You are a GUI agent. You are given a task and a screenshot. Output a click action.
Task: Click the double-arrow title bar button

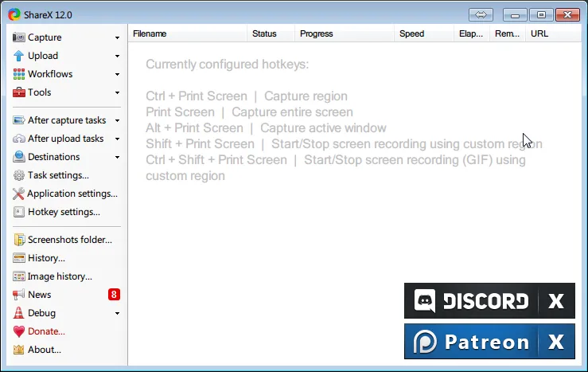coord(481,15)
